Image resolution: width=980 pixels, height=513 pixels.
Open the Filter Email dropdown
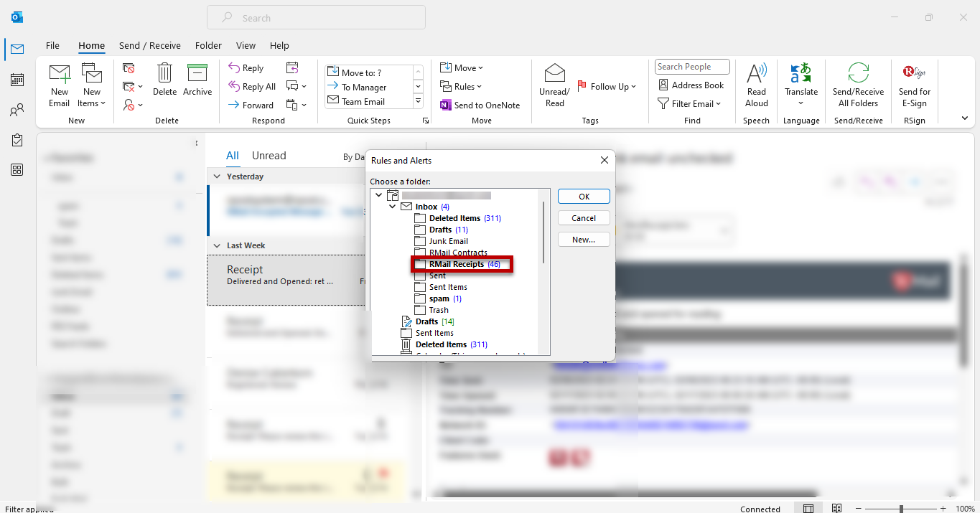(x=690, y=103)
